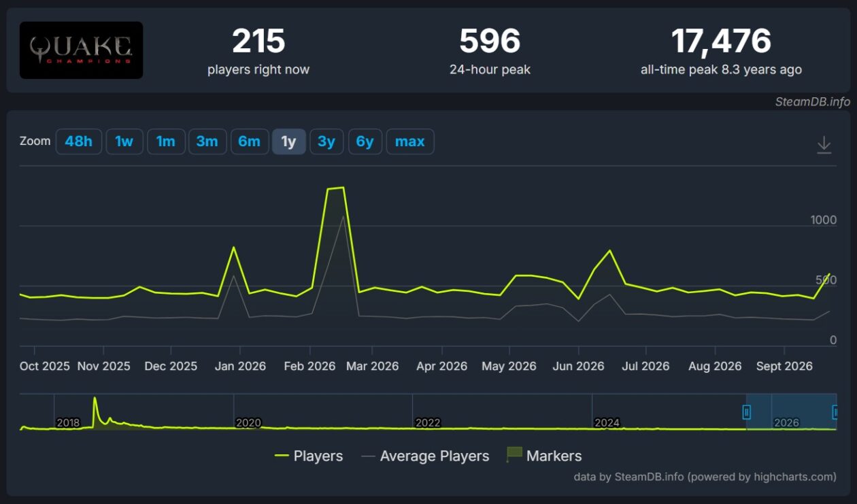Viewport: 857px width, 504px height.
Task: Click the 2022 label in navigator
Action: [x=428, y=422]
